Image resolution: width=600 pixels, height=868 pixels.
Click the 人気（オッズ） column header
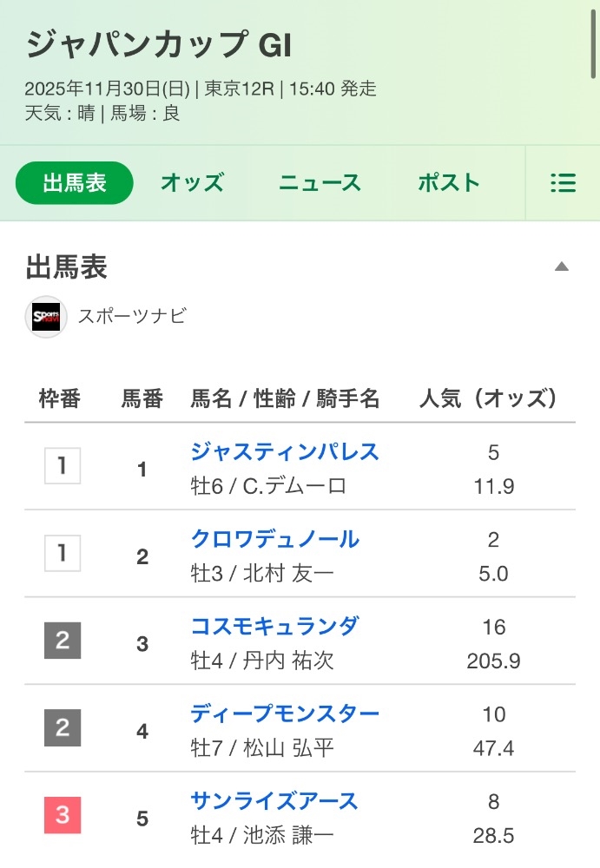coord(488,398)
